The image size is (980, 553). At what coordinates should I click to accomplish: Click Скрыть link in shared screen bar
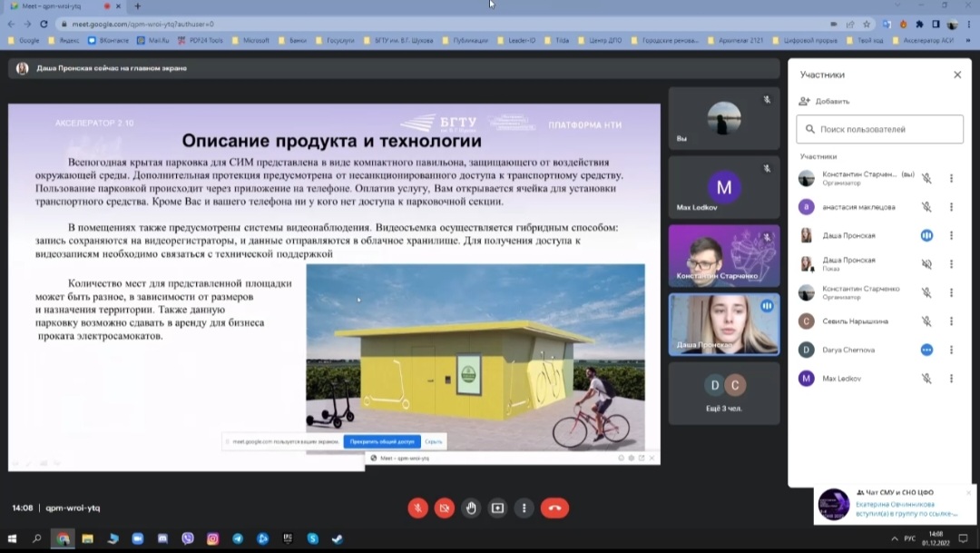coord(433,441)
